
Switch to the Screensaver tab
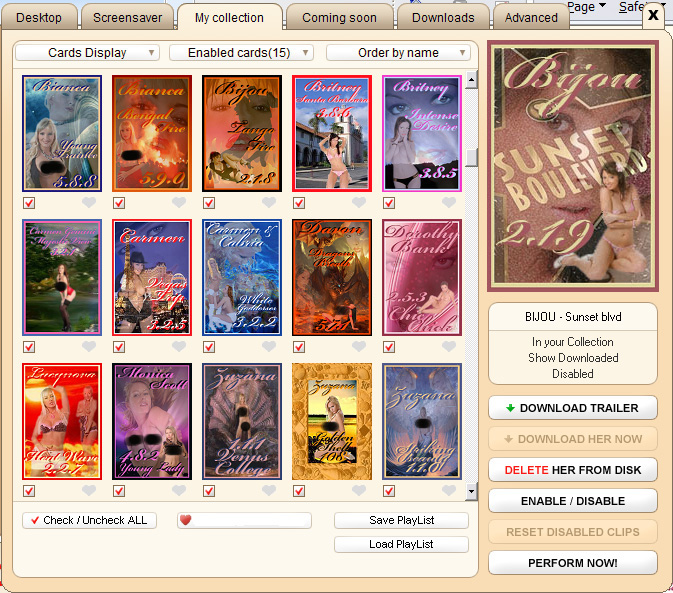click(127, 17)
